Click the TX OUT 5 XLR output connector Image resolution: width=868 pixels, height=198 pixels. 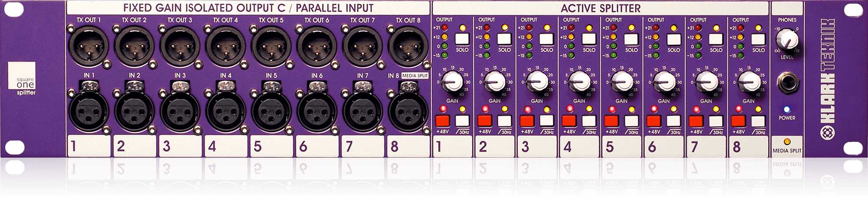click(x=271, y=46)
